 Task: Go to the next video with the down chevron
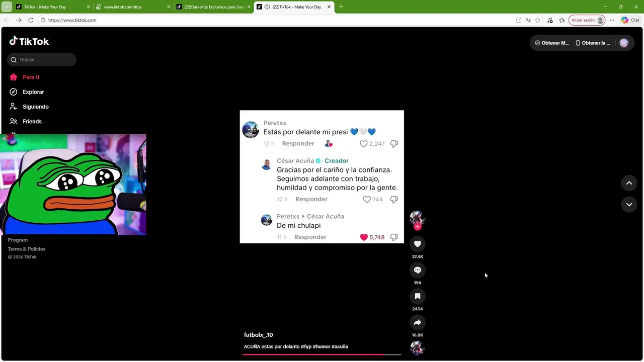tap(629, 204)
